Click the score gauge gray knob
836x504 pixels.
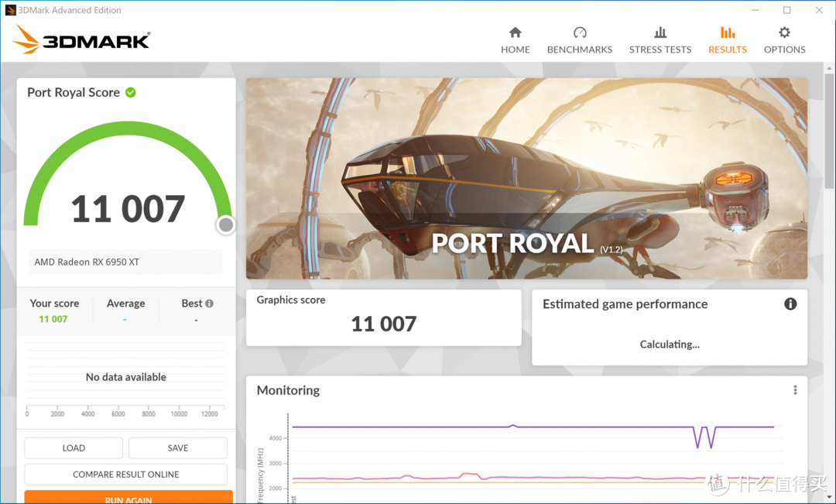click(226, 225)
